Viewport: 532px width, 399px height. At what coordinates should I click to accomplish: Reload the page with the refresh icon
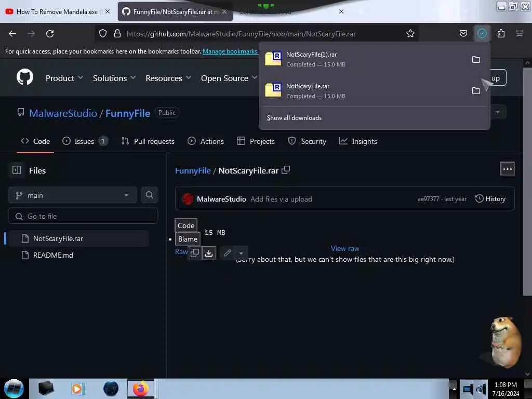click(x=50, y=34)
